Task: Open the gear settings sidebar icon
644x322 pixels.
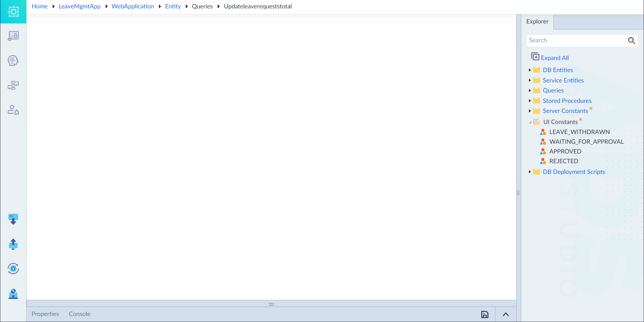Action: 13,269
